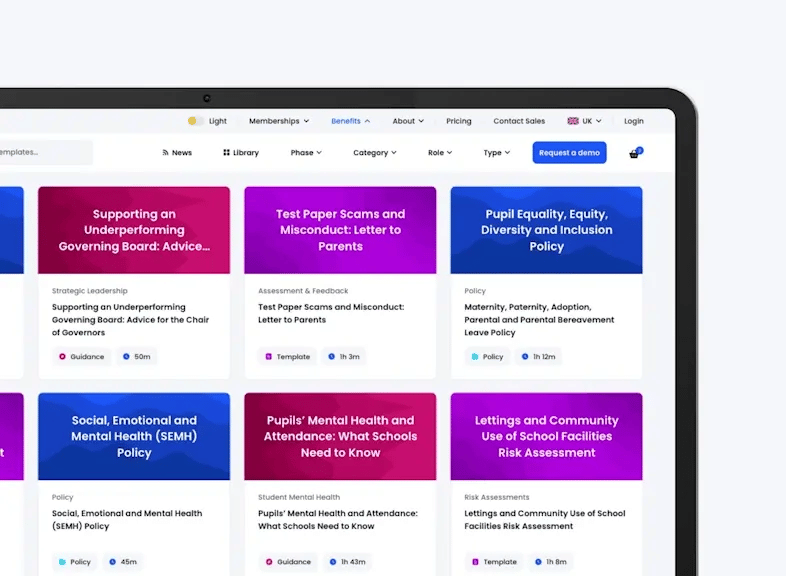Viewport: 786px width, 576px height.
Task: Open the Role filter dropdown
Action: click(x=440, y=153)
